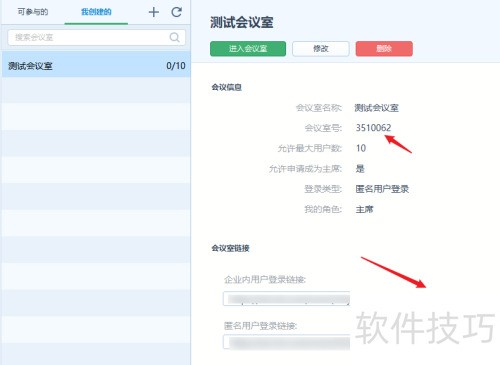Click the 会议信息 section heading

(x=227, y=87)
